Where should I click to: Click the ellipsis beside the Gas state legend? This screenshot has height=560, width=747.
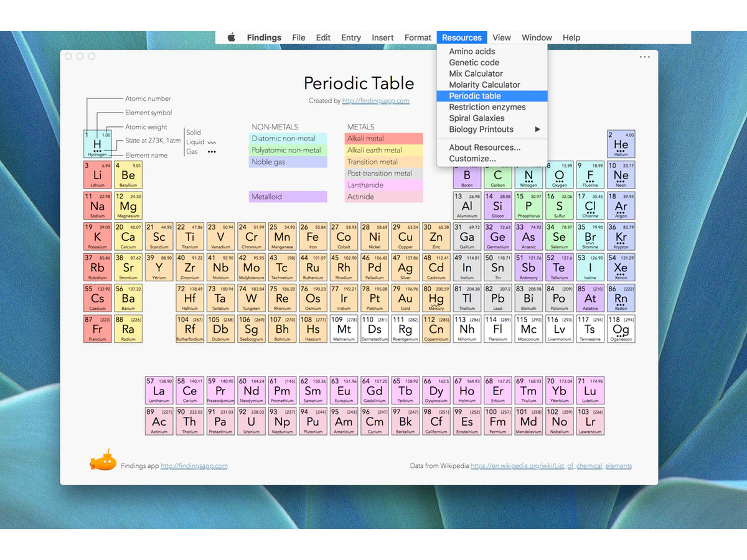tap(212, 151)
